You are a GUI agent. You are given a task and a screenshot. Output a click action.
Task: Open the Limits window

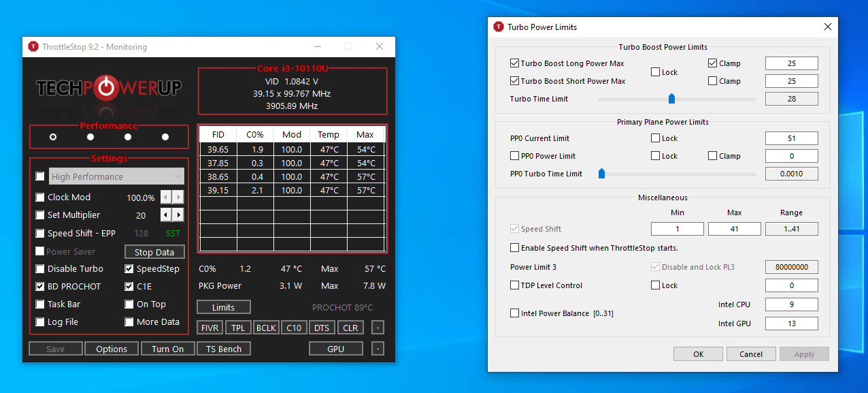[224, 307]
